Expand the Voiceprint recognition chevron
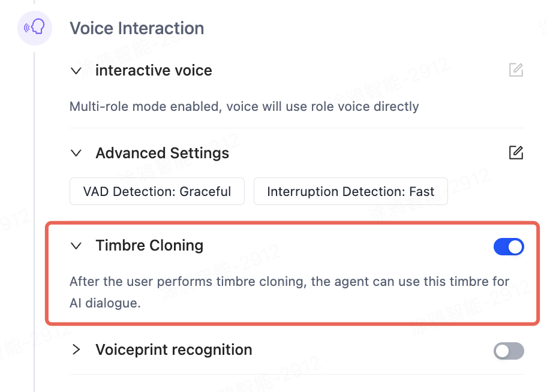Screen dimensions: 547x392 76,349
